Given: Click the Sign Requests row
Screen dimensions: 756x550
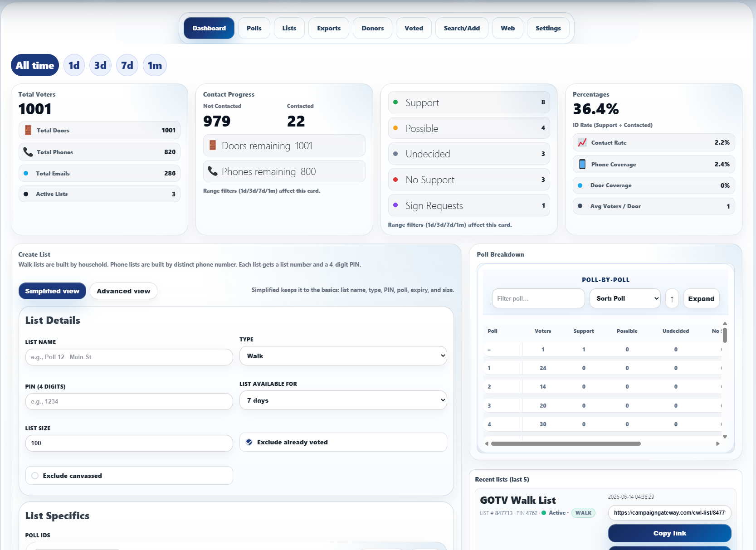Looking at the screenshot, I should tap(469, 205).
